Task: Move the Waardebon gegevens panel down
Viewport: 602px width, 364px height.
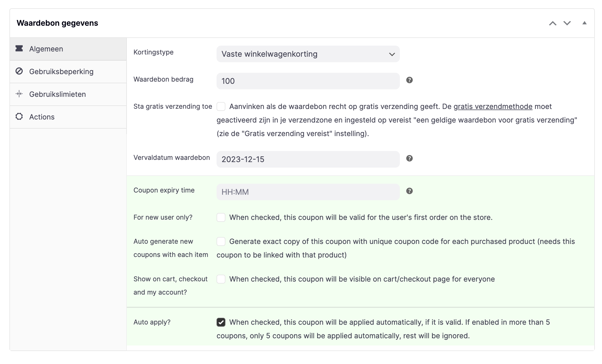Action: pyautogui.click(x=567, y=23)
